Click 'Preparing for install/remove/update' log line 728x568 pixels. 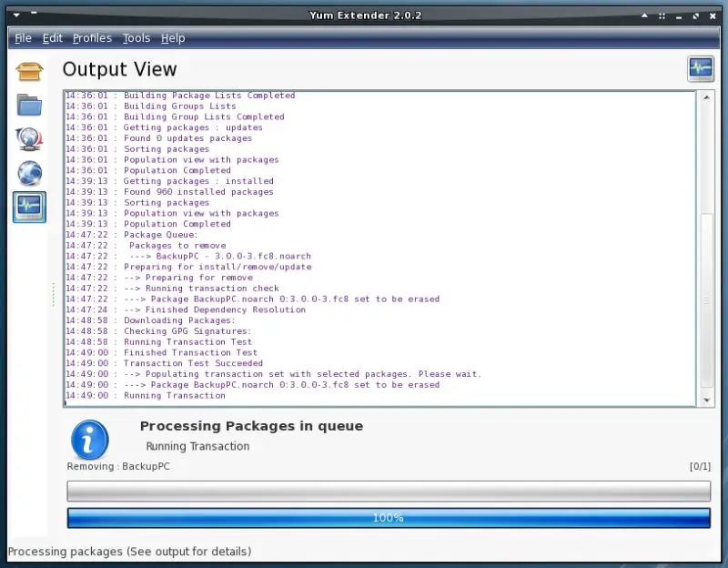pyautogui.click(x=188, y=267)
